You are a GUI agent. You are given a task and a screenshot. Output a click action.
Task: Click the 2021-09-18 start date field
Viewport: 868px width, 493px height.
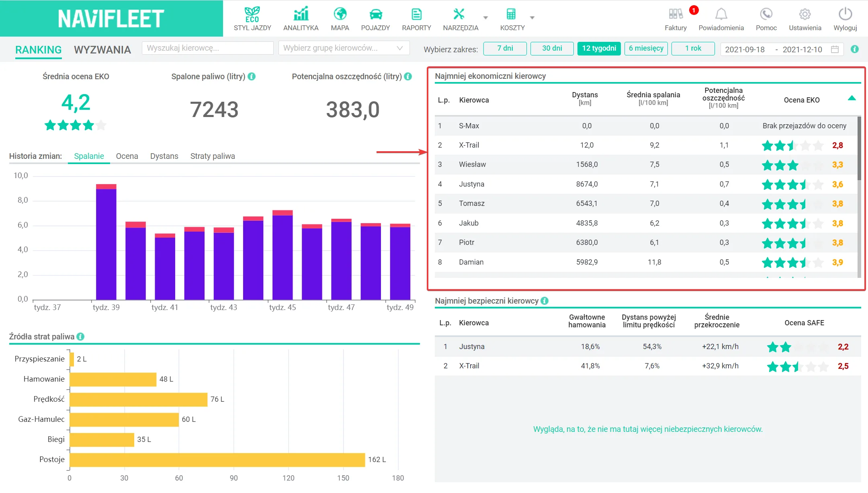tap(745, 49)
